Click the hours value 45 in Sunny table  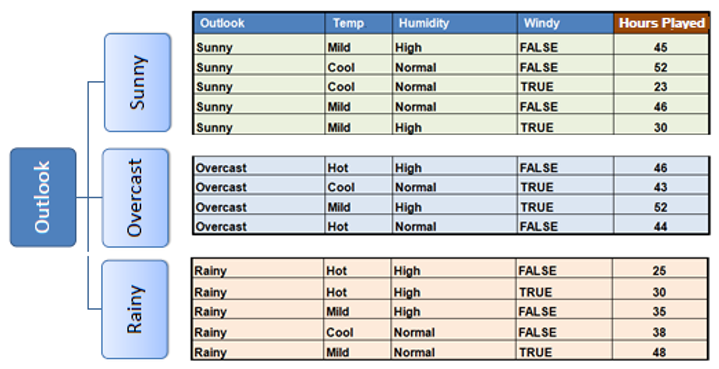pos(661,47)
